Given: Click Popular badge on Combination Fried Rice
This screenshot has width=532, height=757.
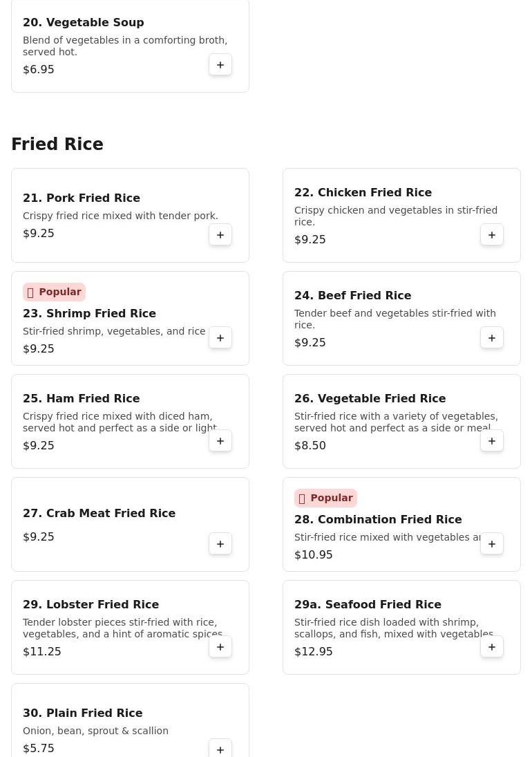Looking at the screenshot, I should click(325, 498).
